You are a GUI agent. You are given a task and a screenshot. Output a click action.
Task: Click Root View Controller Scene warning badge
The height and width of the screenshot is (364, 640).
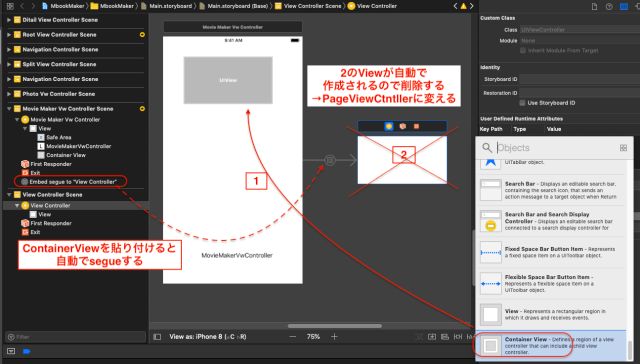[x=142, y=35]
